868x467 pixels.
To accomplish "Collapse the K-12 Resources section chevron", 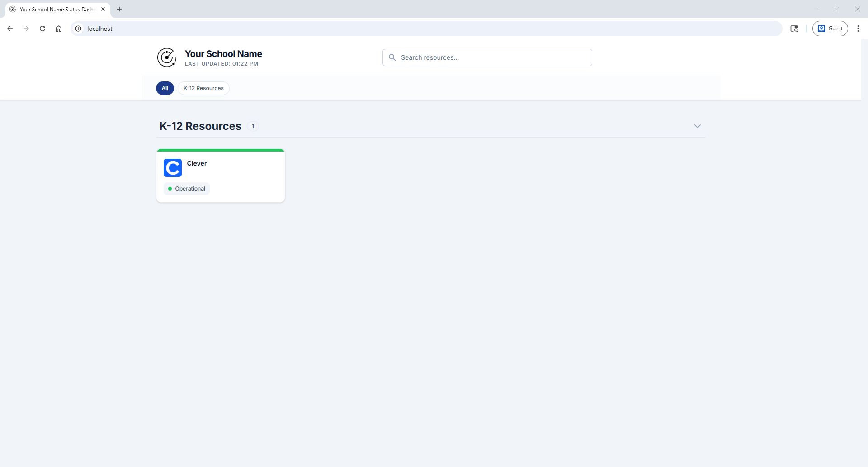I will (698, 126).
